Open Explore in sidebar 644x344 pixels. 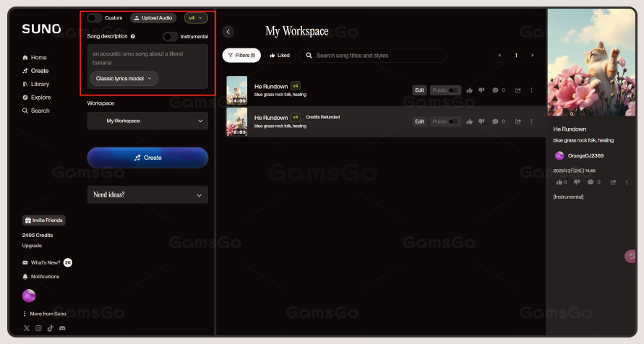pos(37,98)
